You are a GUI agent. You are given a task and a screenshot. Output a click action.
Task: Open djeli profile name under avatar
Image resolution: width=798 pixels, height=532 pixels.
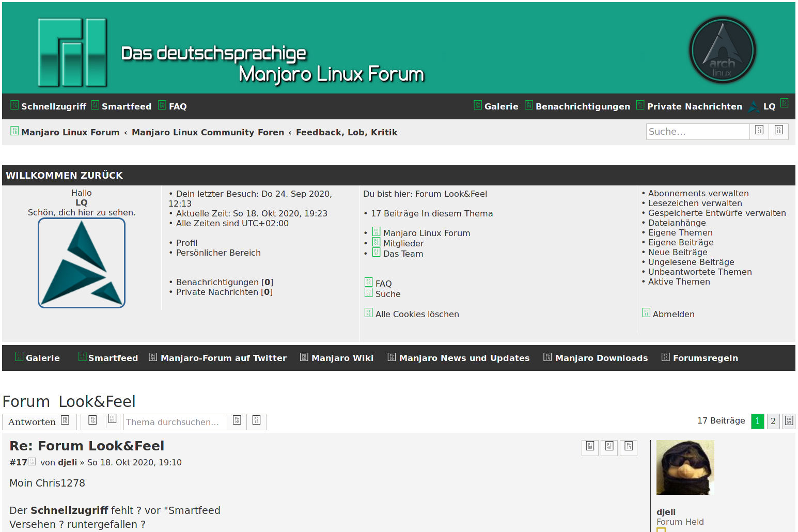click(666, 512)
